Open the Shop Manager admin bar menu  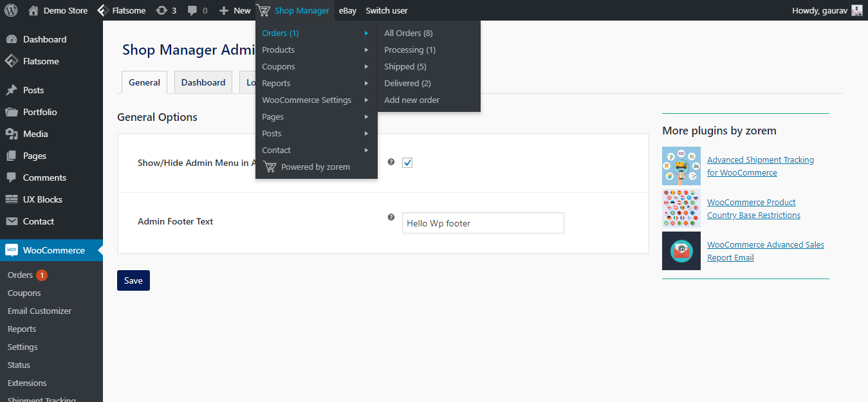[x=295, y=10]
